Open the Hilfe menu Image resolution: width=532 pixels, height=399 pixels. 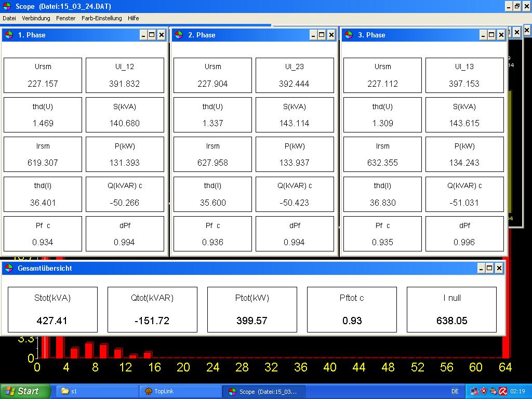pyautogui.click(x=134, y=18)
